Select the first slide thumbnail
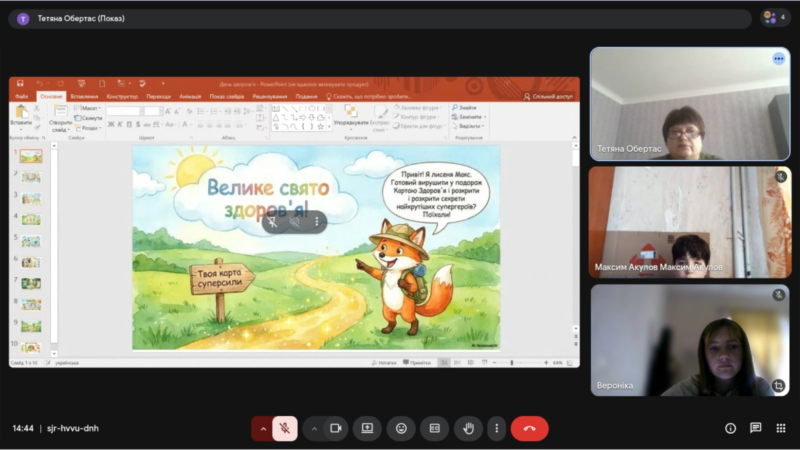Screen dimensions: 800x450 pos(31,156)
